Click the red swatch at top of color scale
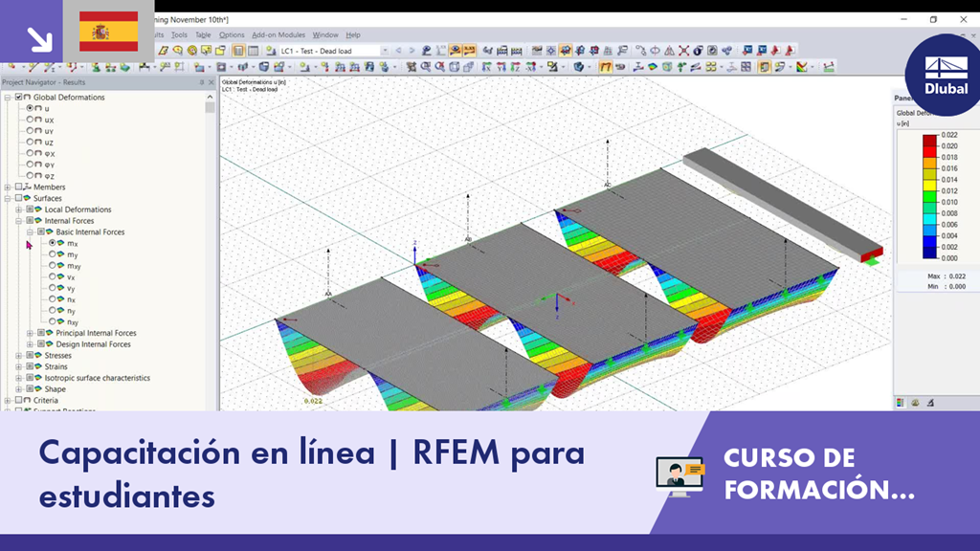 coord(930,140)
